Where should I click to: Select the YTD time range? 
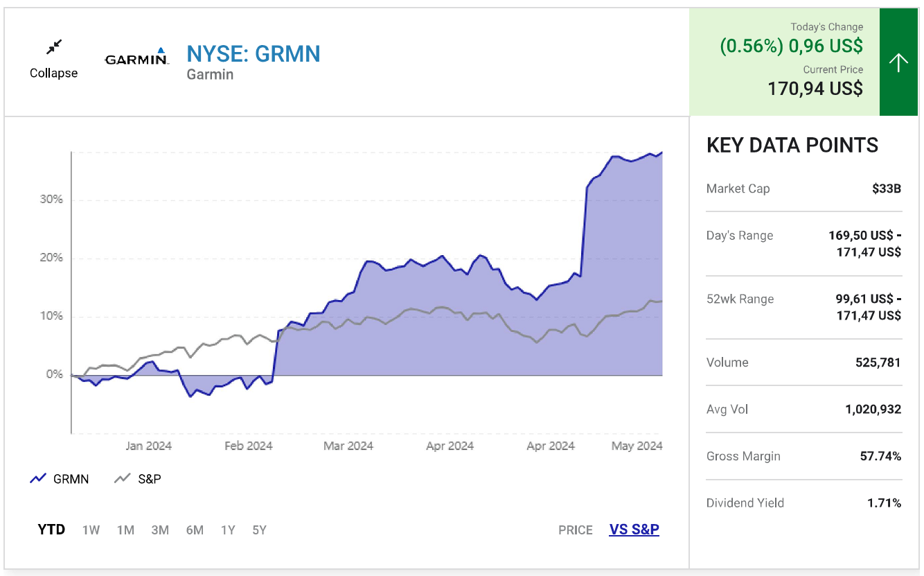tap(51, 530)
